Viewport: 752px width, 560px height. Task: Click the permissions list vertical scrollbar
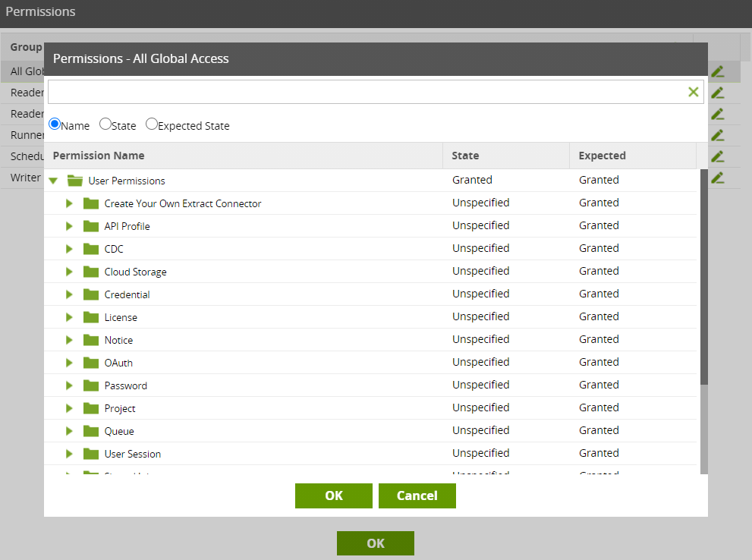click(704, 277)
